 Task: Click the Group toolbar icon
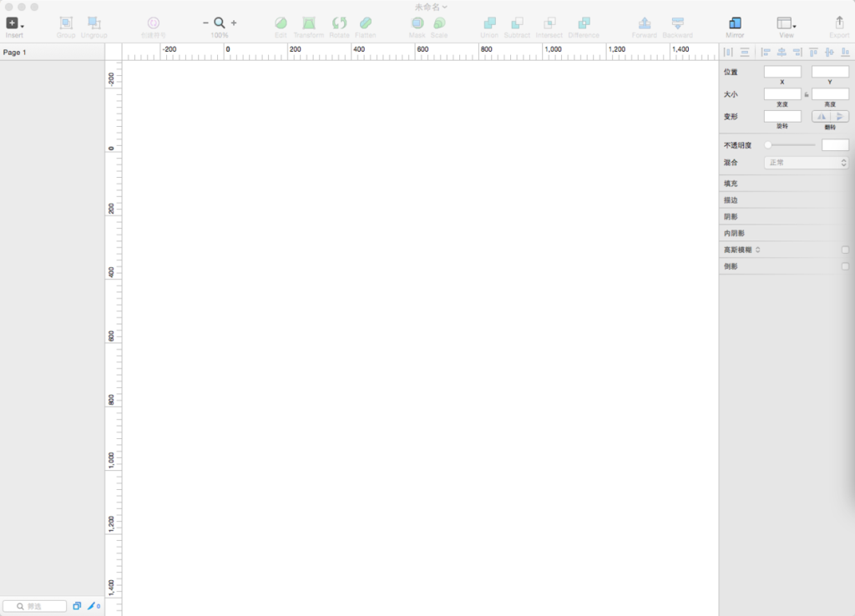tap(66, 23)
